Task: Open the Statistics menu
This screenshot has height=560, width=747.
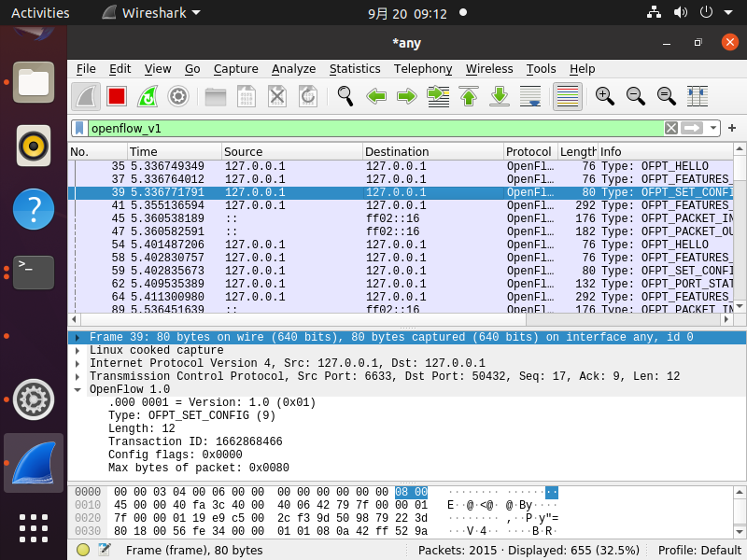Action: pyautogui.click(x=355, y=69)
